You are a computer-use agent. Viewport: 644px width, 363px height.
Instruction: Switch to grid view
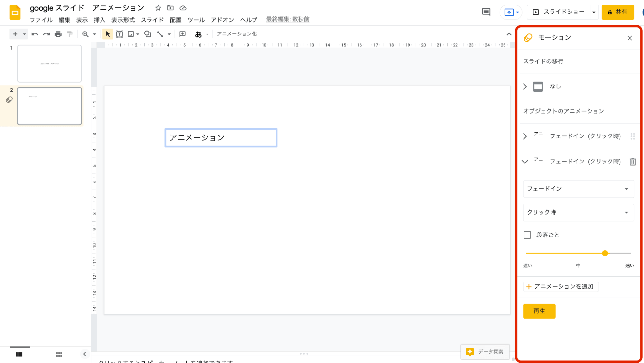click(x=59, y=354)
